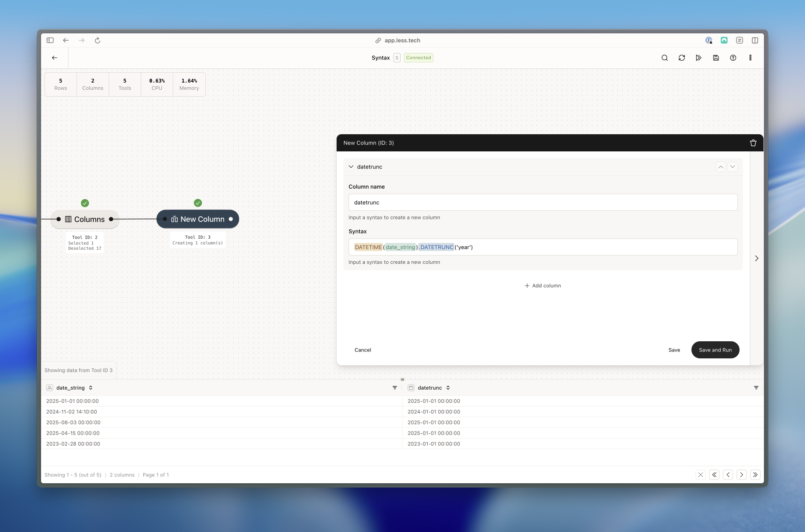Screen dimensions: 805x532
Task: Click the Memory 1.64% stat
Action: [x=189, y=84]
